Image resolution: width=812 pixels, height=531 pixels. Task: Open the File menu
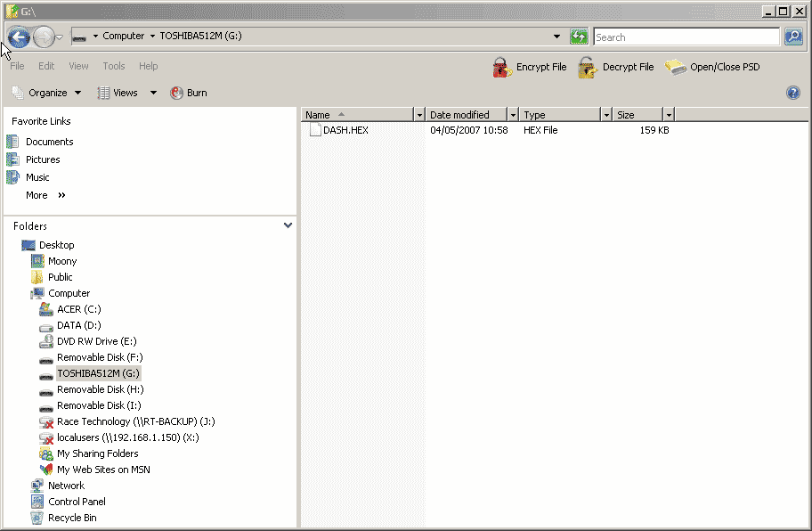17,66
